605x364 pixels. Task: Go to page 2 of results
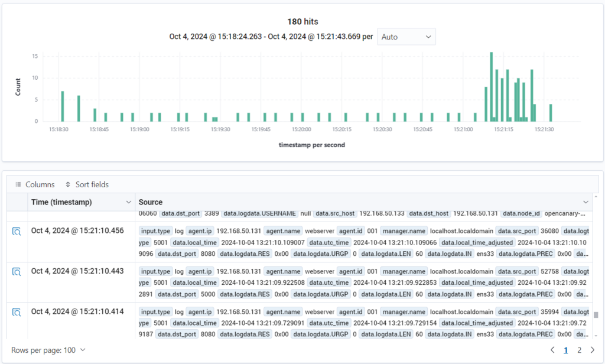(579, 350)
